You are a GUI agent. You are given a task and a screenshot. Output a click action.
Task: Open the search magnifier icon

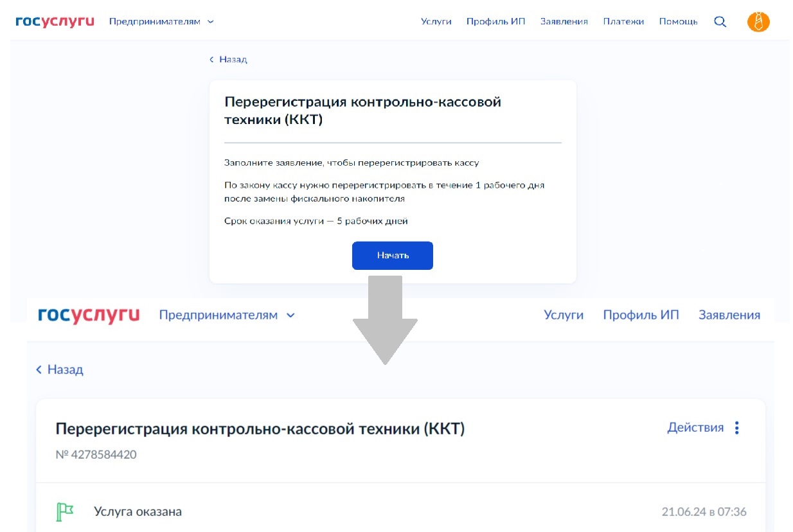(720, 21)
